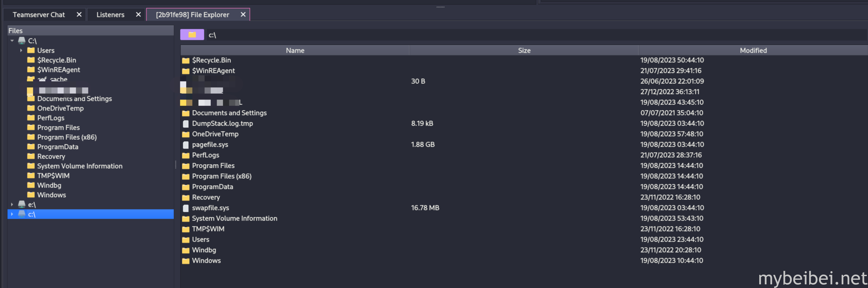This screenshot has width=868, height=288.
Task: Close the File Explorer tab
Action: point(243,14)
